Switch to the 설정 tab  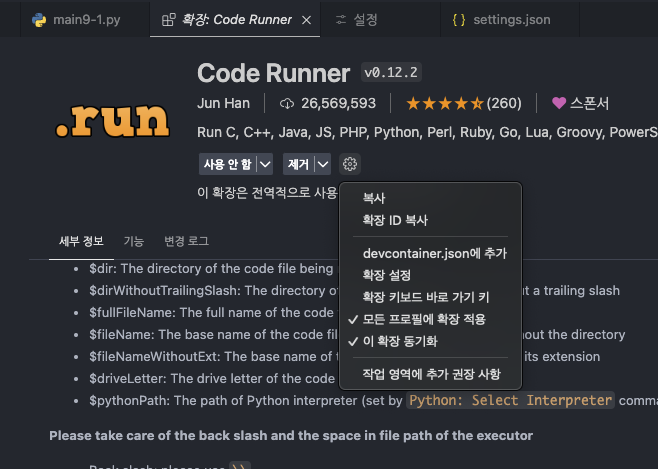tap(380, 20)
